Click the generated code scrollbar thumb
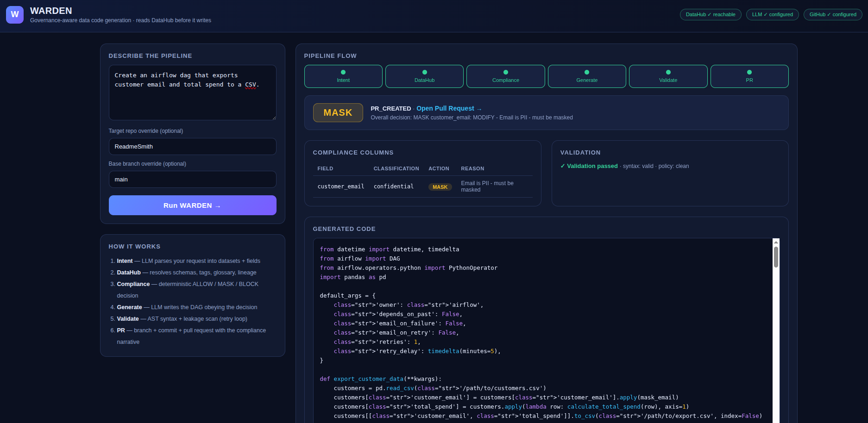 pos(776,257)
